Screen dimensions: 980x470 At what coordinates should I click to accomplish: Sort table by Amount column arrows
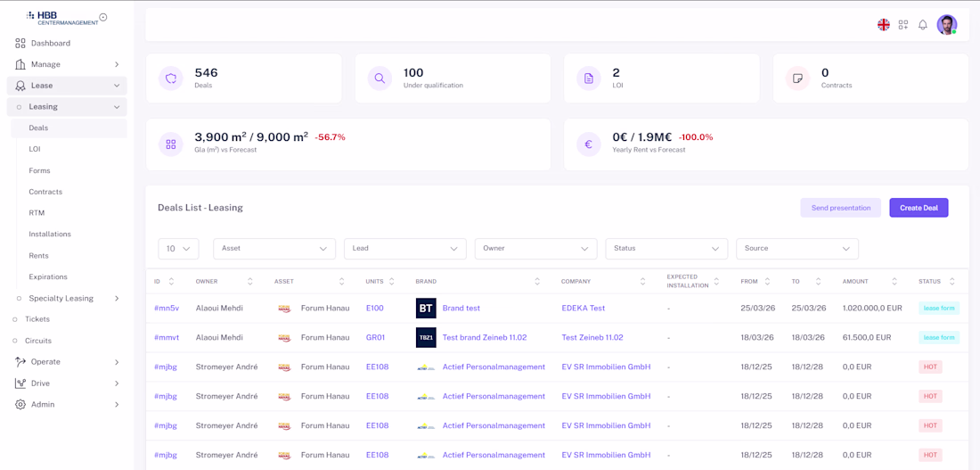click(894, 282)
